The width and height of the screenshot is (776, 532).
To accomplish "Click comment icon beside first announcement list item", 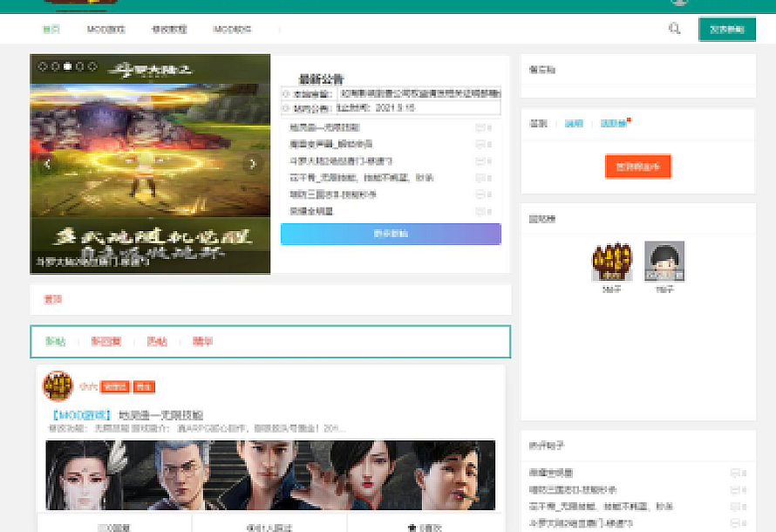I will (480, 128).
